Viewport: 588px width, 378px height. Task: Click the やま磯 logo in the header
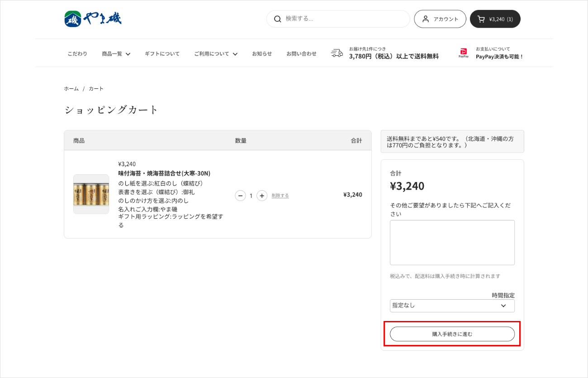[x=93, y=19]
